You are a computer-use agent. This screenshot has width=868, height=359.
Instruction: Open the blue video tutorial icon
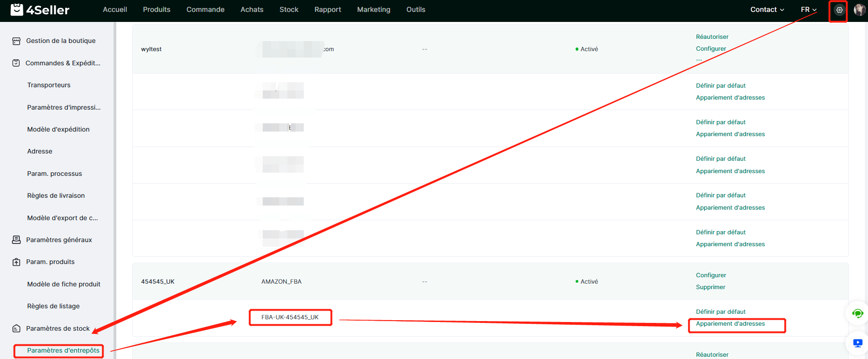coord(858,343)
